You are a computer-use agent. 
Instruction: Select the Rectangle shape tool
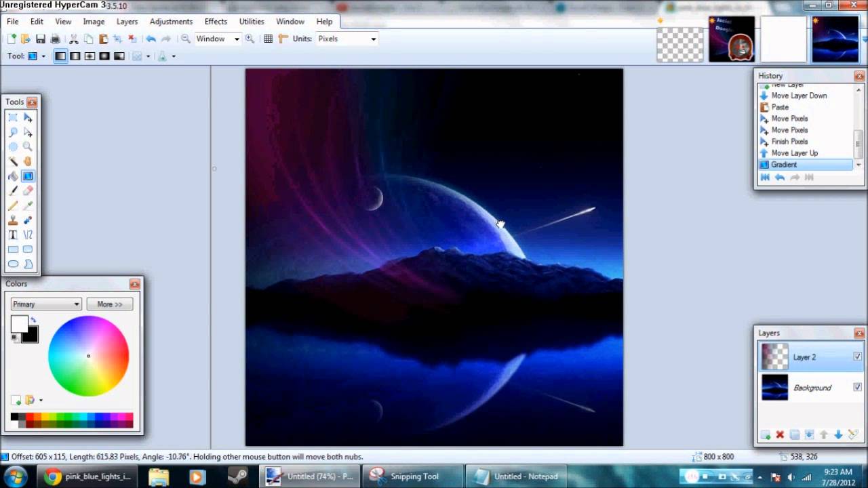click(x=13, y=249)
